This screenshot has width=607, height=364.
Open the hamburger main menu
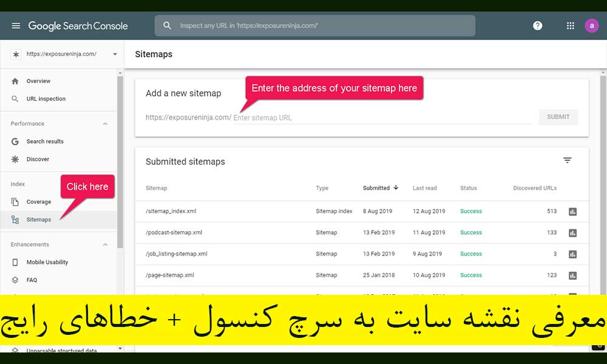point(16,25)
